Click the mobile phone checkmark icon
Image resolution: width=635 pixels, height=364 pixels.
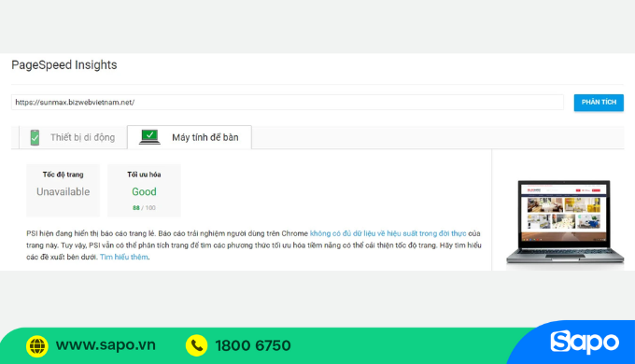(35, 137)
